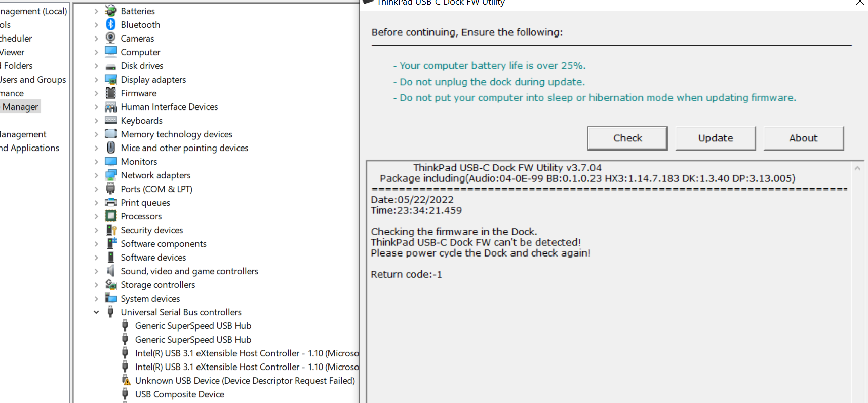Open the About dialog button
The width and height of the screenshot is (868, 403).
(x=804, y=138)
